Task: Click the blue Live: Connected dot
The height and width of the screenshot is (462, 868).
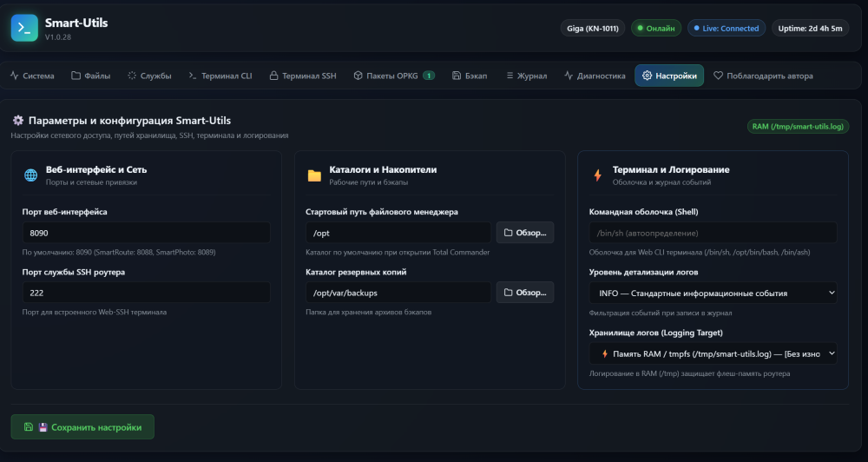Action: (697, 28)
